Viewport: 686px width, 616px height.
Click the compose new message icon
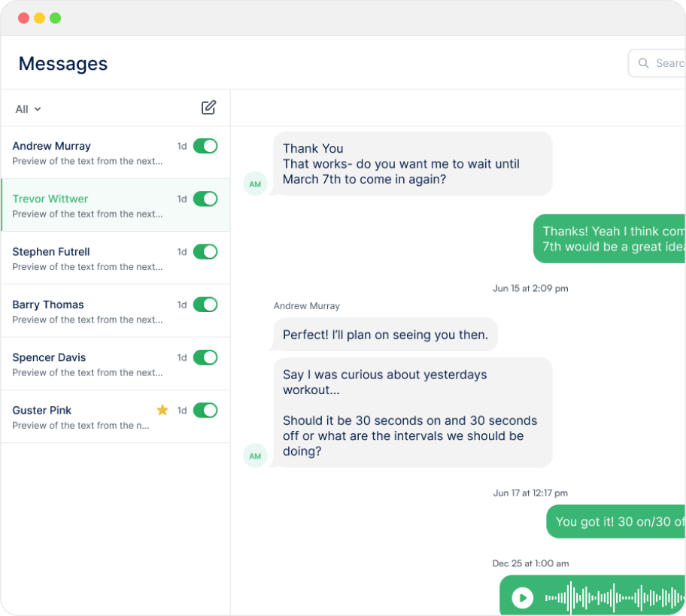pyautogui.click(x=208, y=108)
